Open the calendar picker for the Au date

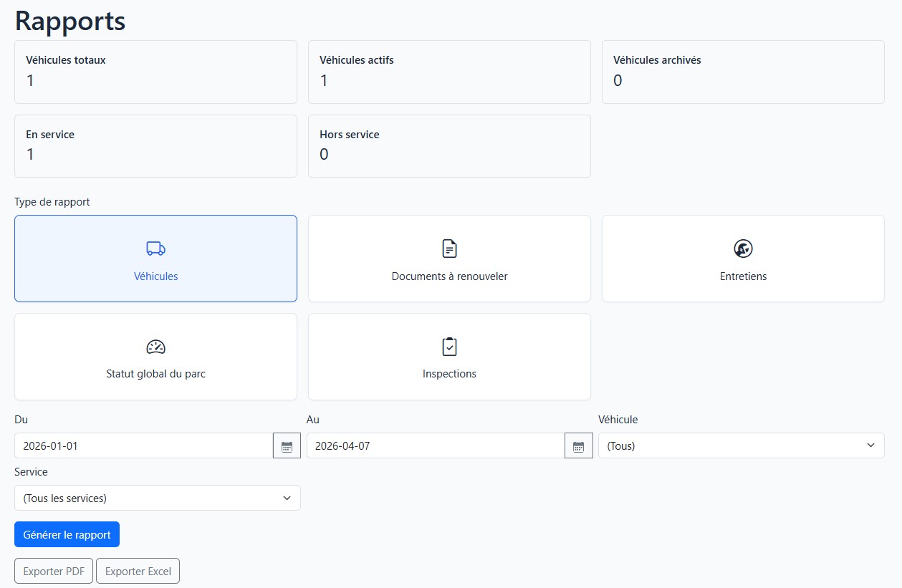(579, 445)
